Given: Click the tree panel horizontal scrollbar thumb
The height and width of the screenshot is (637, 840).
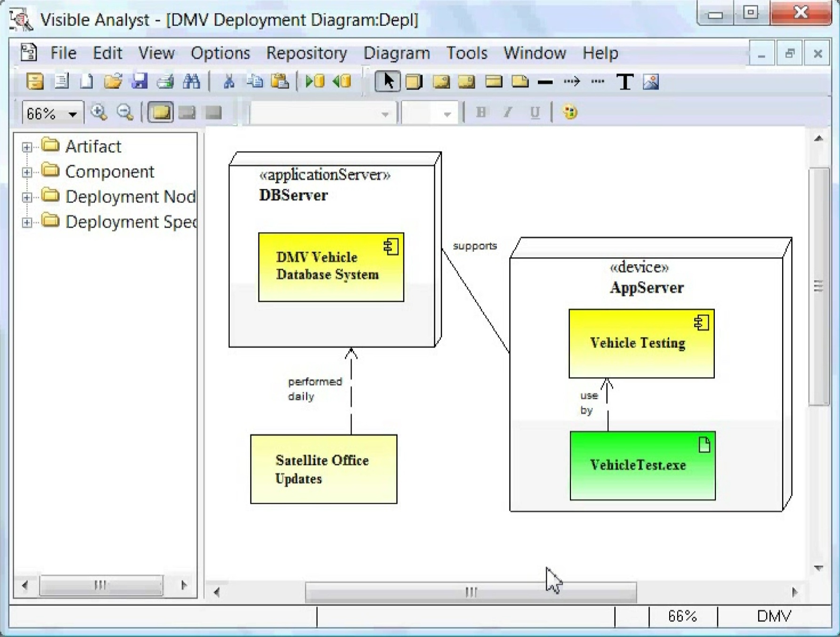Looking at the screenshot, I should point(101,585).
